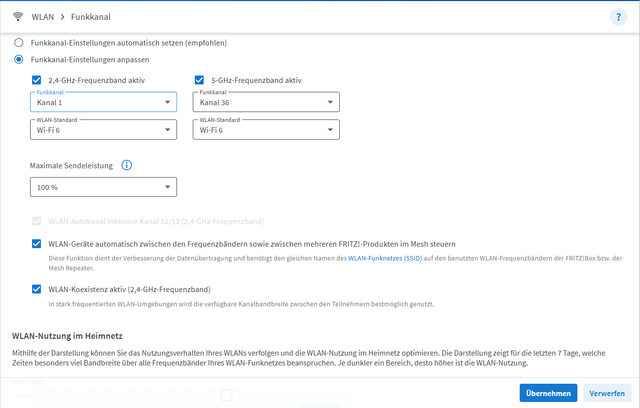Viewport: 640px width, 408px height.
Task: Select automatic Funkkanal settings radio button
Action: point(19,42)
